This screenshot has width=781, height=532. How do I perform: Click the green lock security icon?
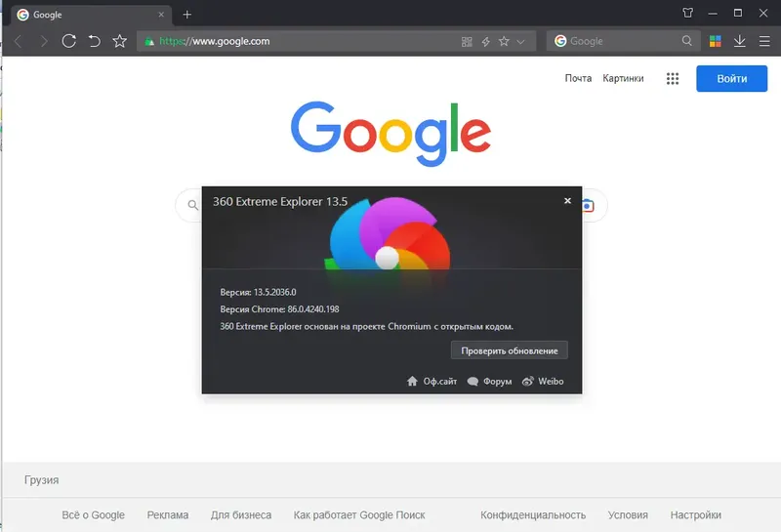149,42
